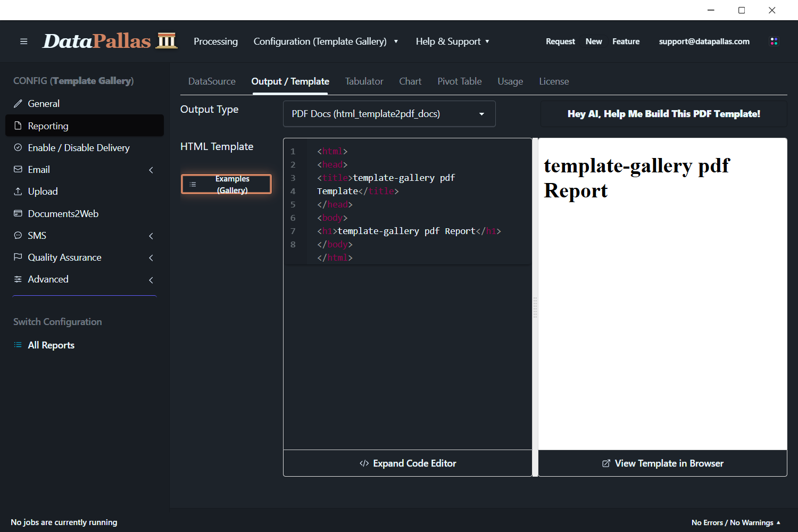Toggle the hamburger sidebar menu icon
Image resolution: width=798 pixels, height=532 pixels.
click(x=23, y=41)
